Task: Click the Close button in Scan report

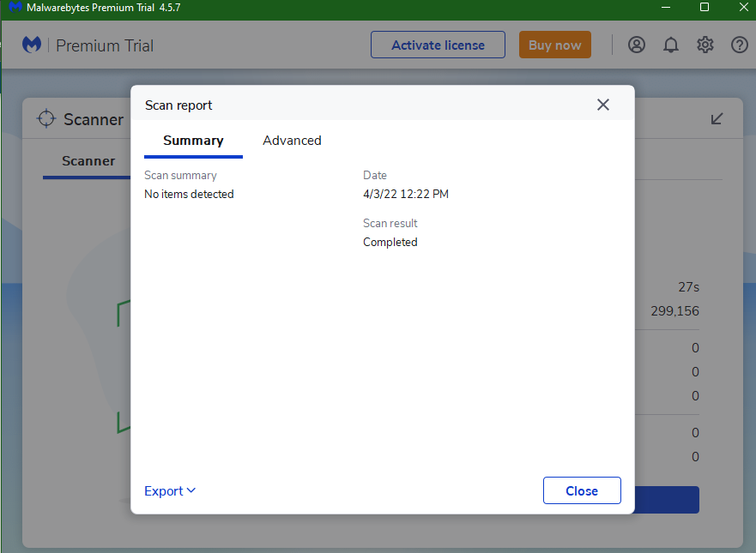Action: 582,490
